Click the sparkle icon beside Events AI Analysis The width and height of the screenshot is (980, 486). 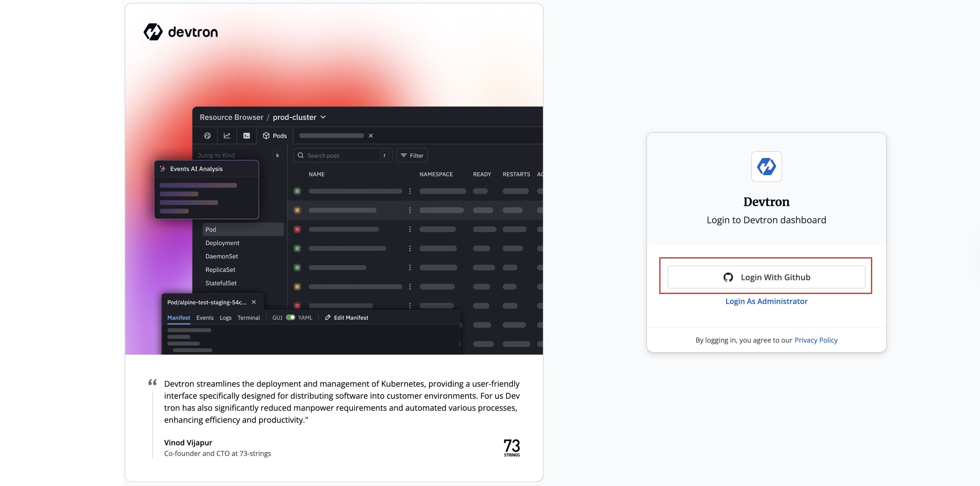pos(163,169)
